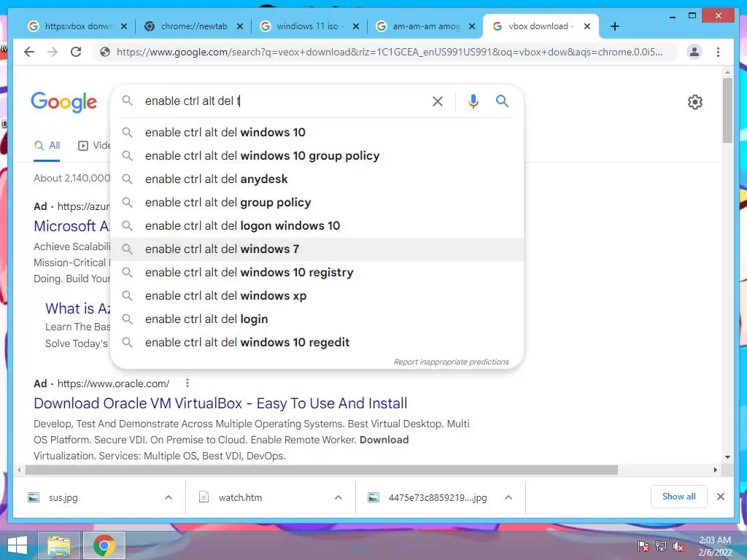Dismiss the downloads bar
Screen dimensions: 747x560
720,497
